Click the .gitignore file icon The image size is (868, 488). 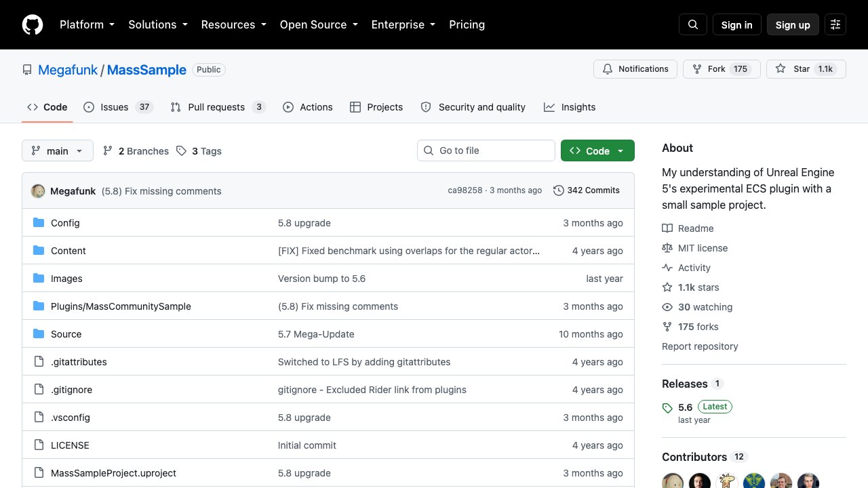coord(39,390)
